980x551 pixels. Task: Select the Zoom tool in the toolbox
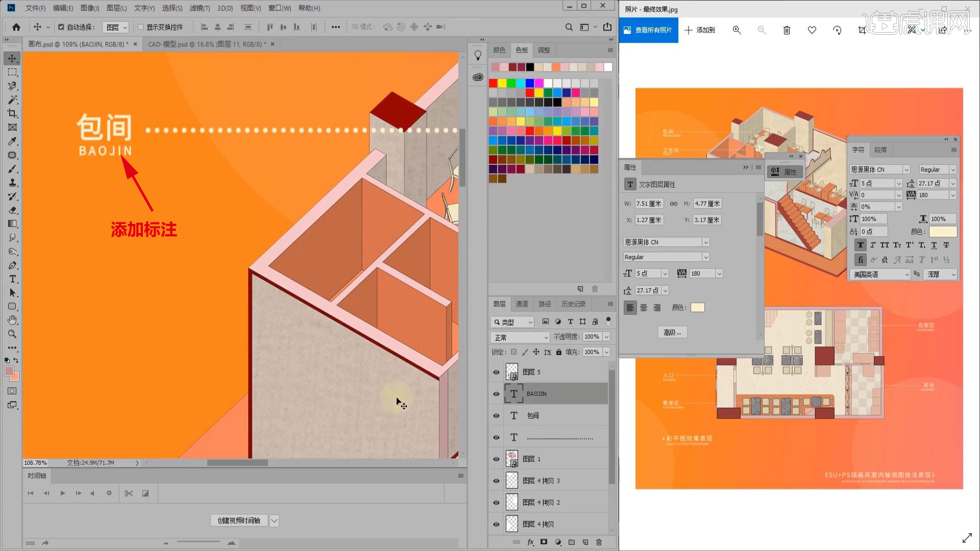12,334
